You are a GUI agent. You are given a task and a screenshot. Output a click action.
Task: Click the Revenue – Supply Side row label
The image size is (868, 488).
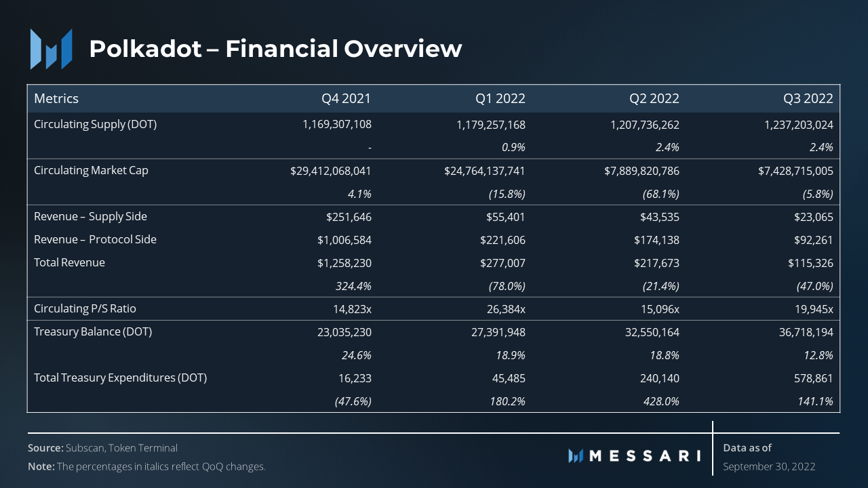click(x=90, y=216)
